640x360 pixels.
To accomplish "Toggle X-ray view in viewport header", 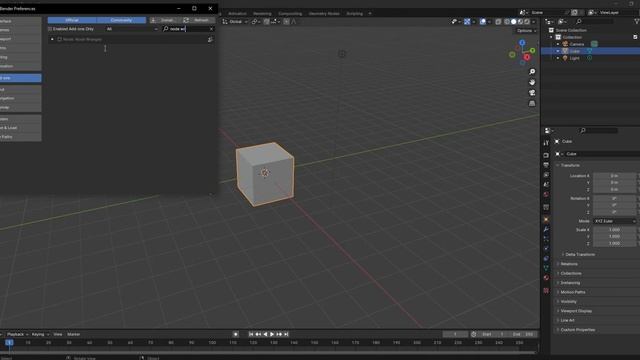I will [498, 22].
